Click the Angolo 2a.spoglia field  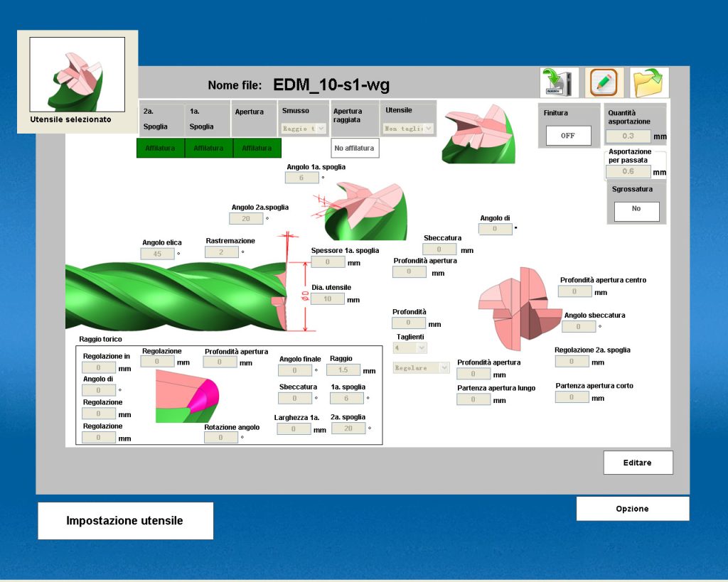point(246,218)
